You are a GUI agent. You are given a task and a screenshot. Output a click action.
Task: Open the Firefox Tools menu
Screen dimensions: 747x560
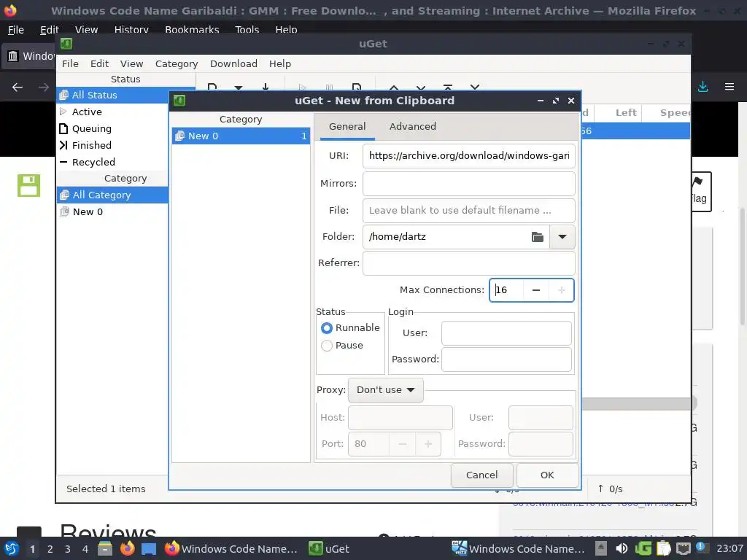247,29
